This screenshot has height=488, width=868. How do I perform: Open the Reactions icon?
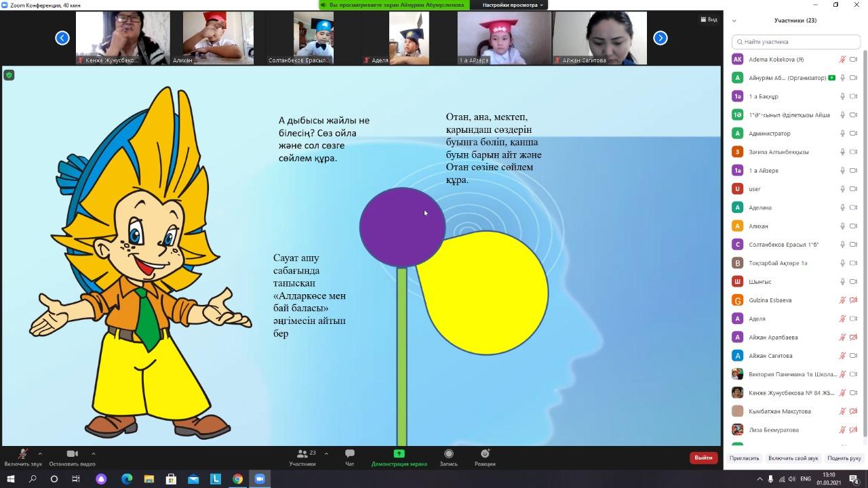click(x=485, y=454)
